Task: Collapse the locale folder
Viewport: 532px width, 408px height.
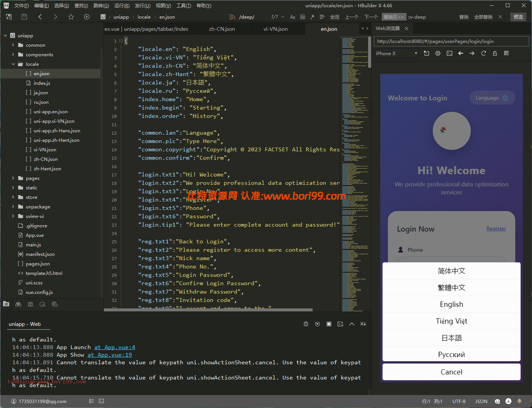Action: (x=13, y=64)
